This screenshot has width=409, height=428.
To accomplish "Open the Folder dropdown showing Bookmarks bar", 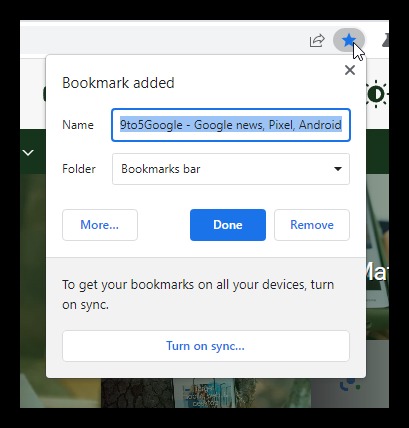I will pyautogui.click(x=231, y=169).
